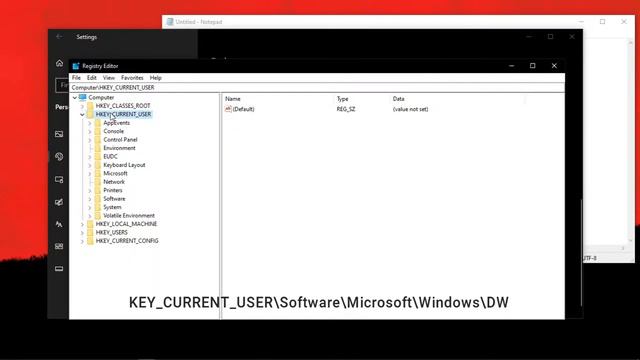Expand the Microsoft key

(x=90, y=173)
